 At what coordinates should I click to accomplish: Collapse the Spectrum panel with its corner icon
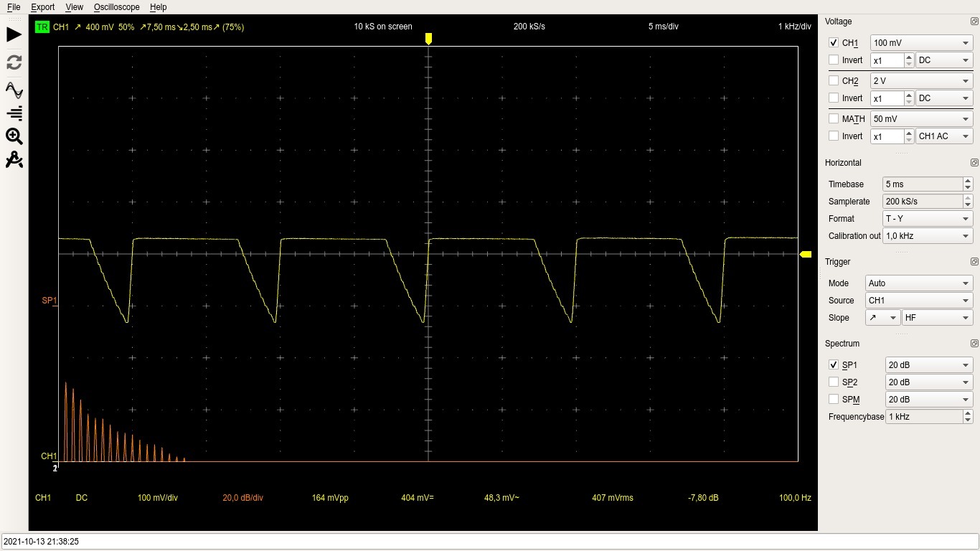pos(974,344)
